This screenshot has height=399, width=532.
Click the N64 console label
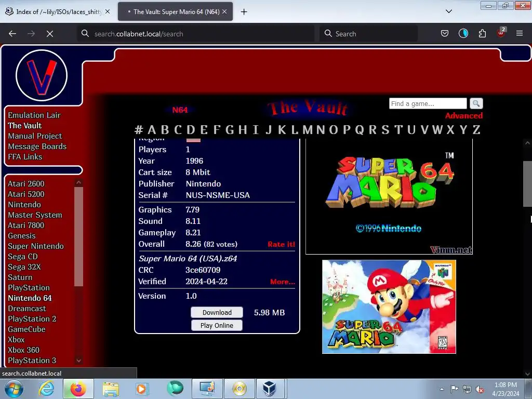(180, 110)
